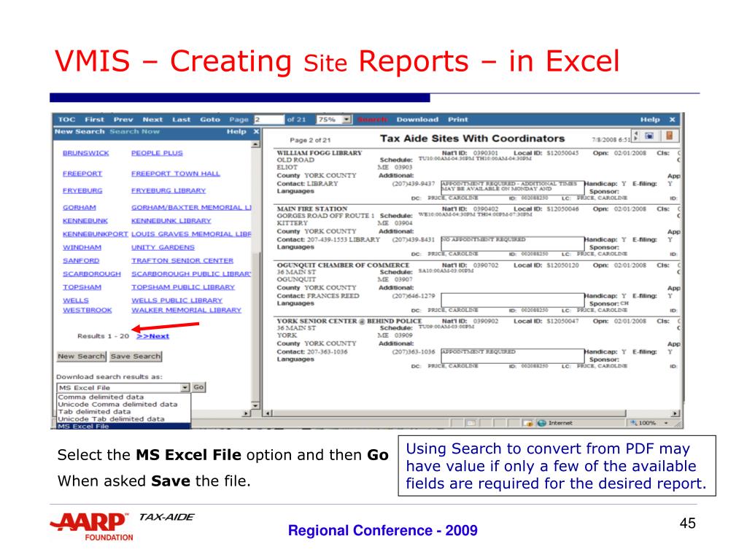Viewport: 747px width, 560px height.
Task: Click report horizontal scrollbar left arrow
Action: (268, 413)
